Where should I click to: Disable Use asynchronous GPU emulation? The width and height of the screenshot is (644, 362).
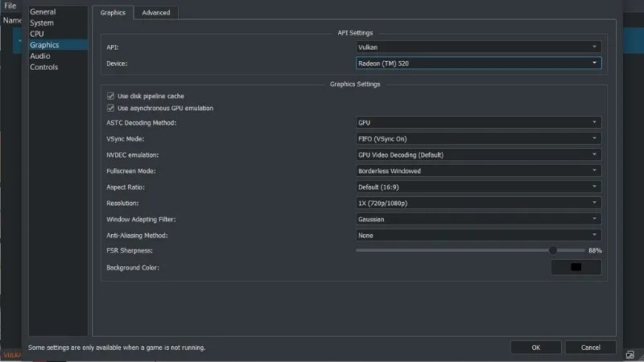pos(111,108)
